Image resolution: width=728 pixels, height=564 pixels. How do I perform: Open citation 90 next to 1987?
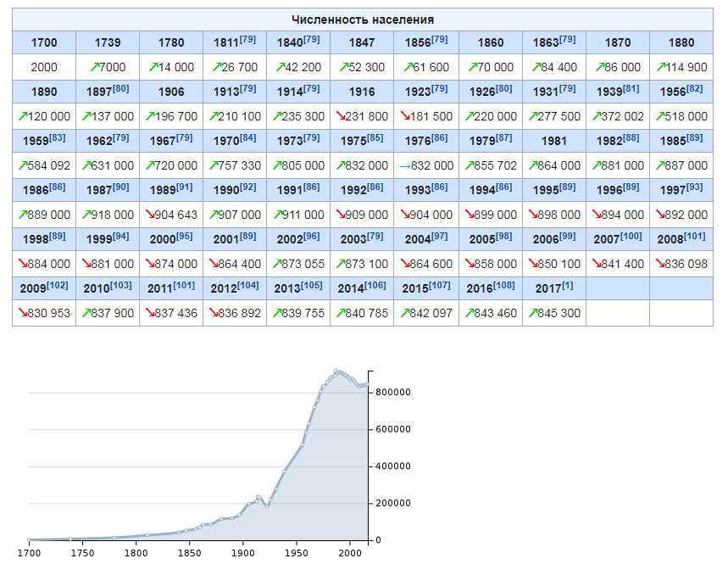120,187
